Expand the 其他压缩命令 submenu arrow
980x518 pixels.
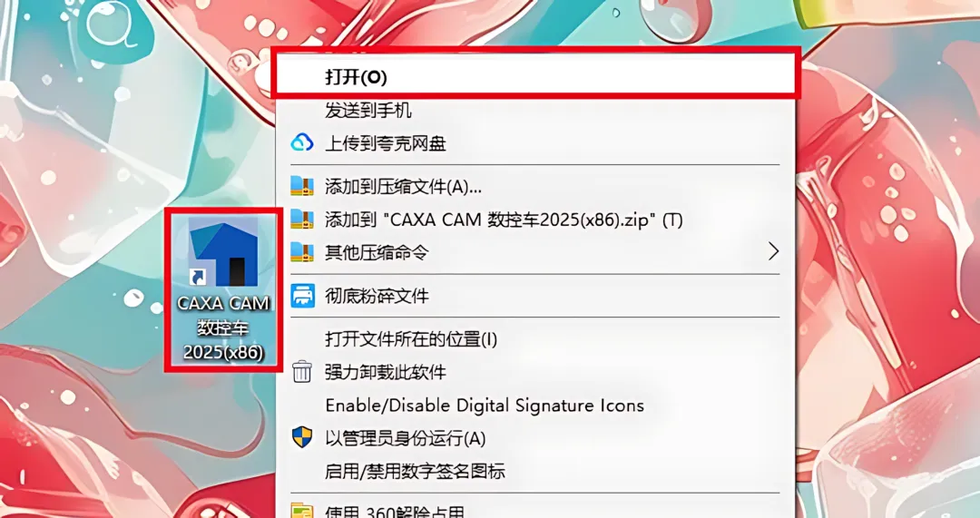tap(774, 252)
